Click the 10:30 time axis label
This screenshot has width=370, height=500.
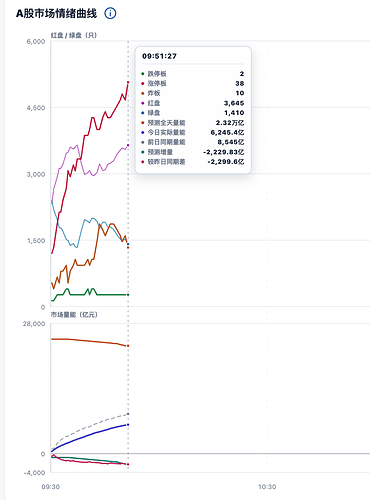[267, 487]
